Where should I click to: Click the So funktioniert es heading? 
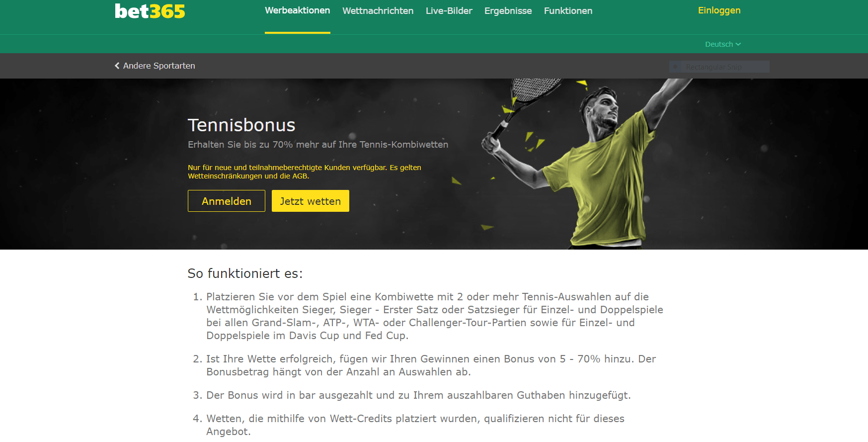coord(245,273)
